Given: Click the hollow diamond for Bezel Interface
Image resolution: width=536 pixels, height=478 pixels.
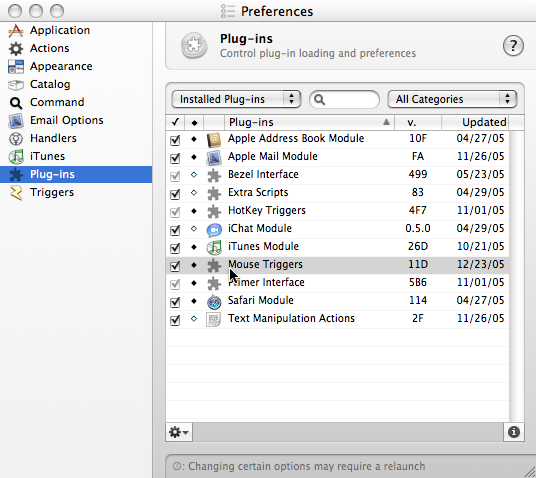Looking at the screenshot, I should point(194,175).
